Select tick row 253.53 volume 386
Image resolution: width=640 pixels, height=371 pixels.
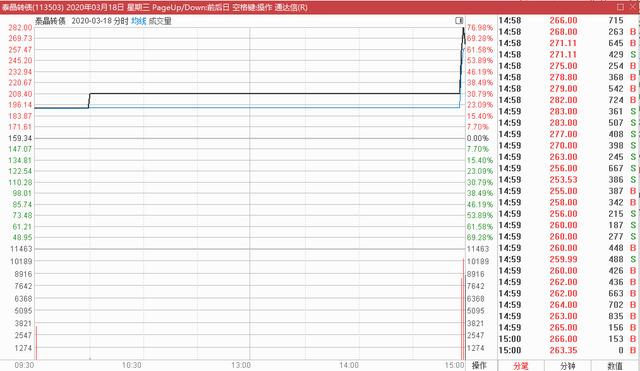(568, 180)
